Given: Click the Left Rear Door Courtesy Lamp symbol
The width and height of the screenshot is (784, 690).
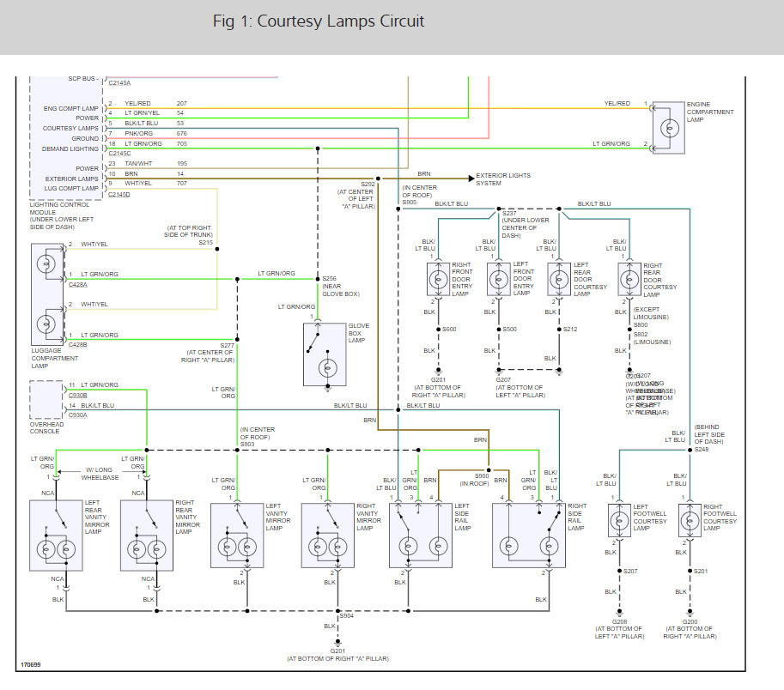Looking at the screenshot, I should [x=560, y=279].
